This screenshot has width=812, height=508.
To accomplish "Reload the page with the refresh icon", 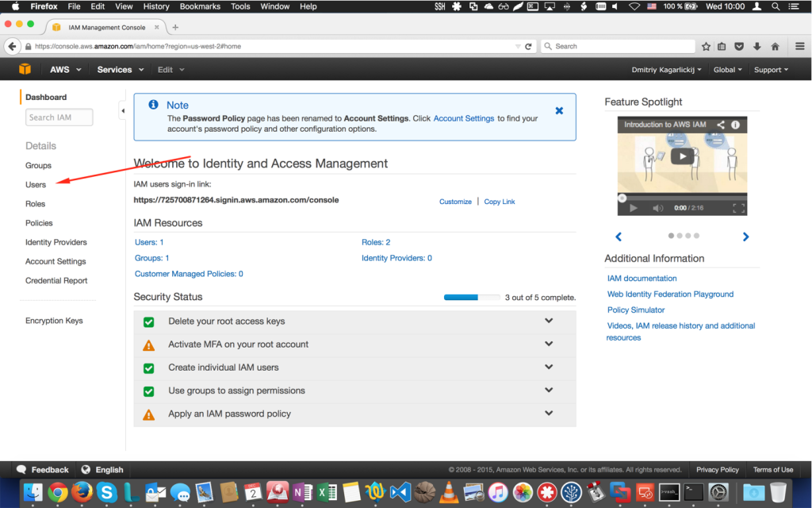I will tap(528, 46).
